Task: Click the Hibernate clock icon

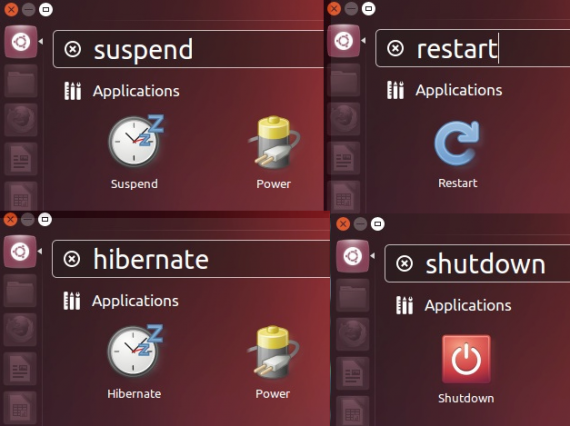Action: click(135, 351)
